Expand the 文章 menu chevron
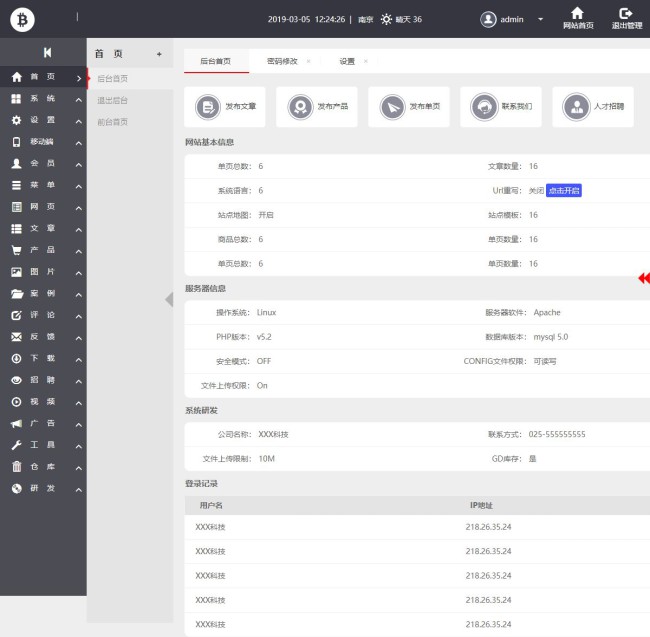The width and height of the screenshot is (650, 637). coord(79,230)
